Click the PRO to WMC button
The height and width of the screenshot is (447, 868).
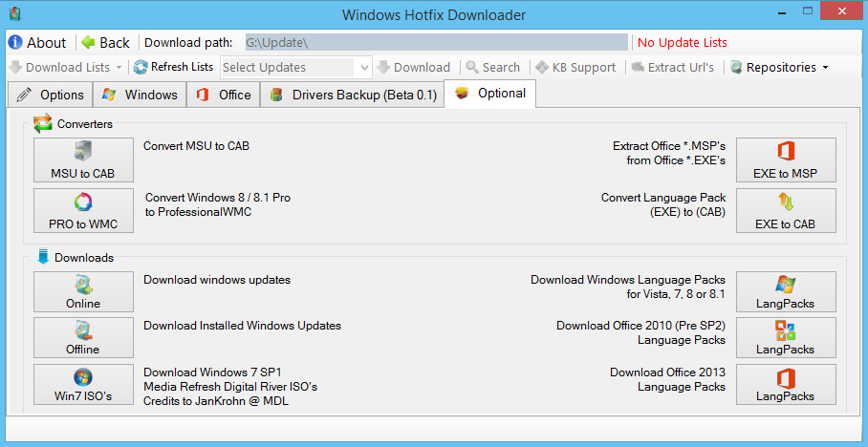83,210
